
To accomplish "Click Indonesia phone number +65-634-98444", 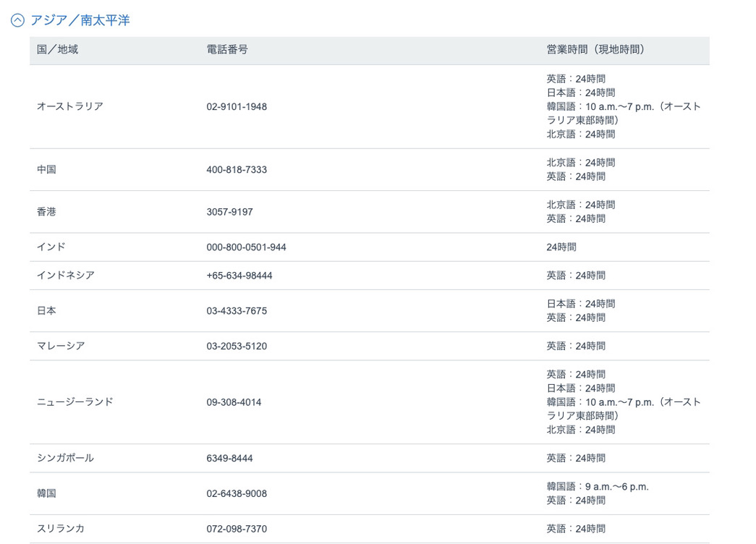I will click(239, 276).
